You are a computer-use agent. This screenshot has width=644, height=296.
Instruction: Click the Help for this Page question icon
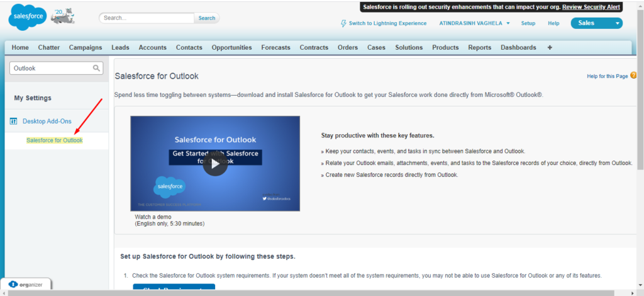633,75
